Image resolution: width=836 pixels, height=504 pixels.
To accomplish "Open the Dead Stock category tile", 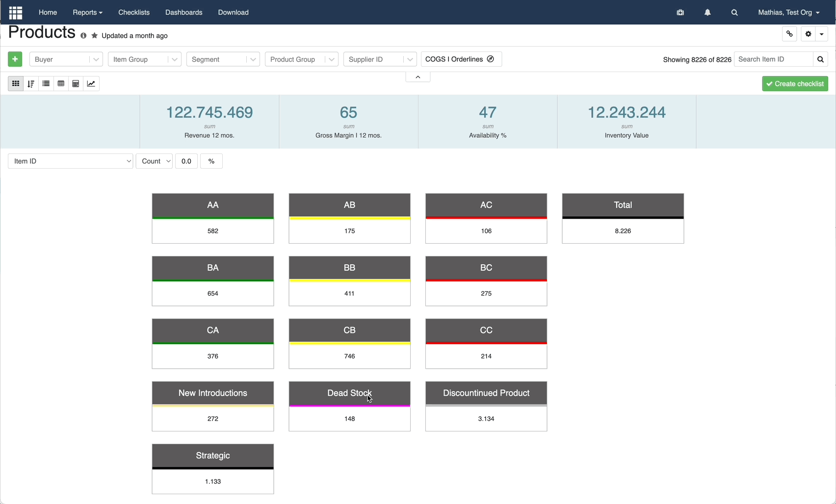I will [x=350, y=406].
